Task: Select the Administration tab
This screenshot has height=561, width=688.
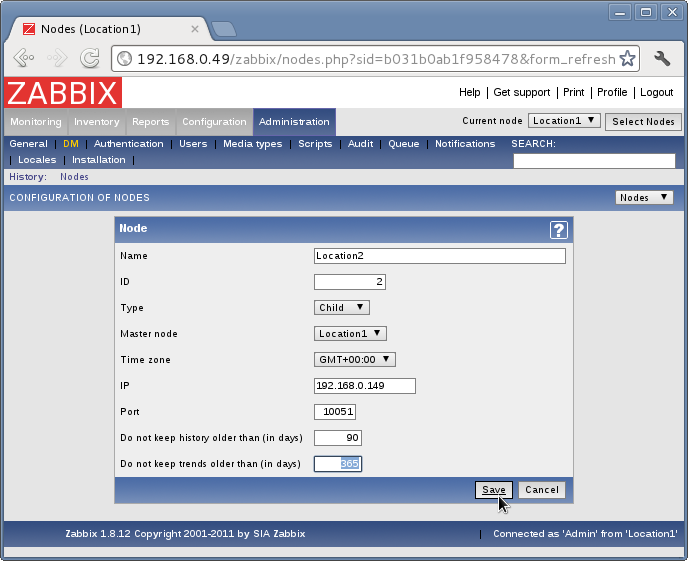Action: tap(294, 121)
